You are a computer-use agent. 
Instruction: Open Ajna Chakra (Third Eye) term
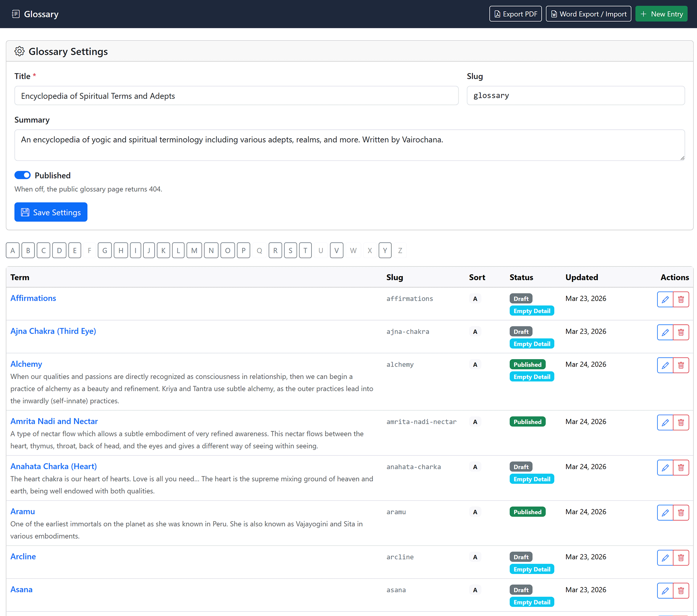tap(53, 331)
